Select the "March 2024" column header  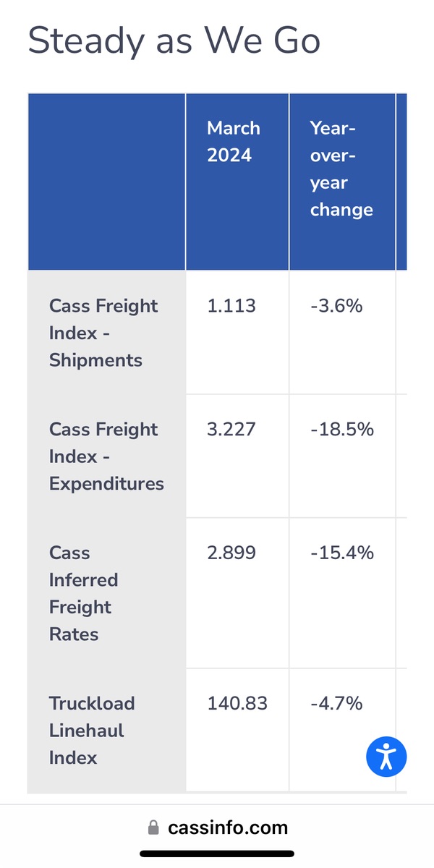click(234, 141)
